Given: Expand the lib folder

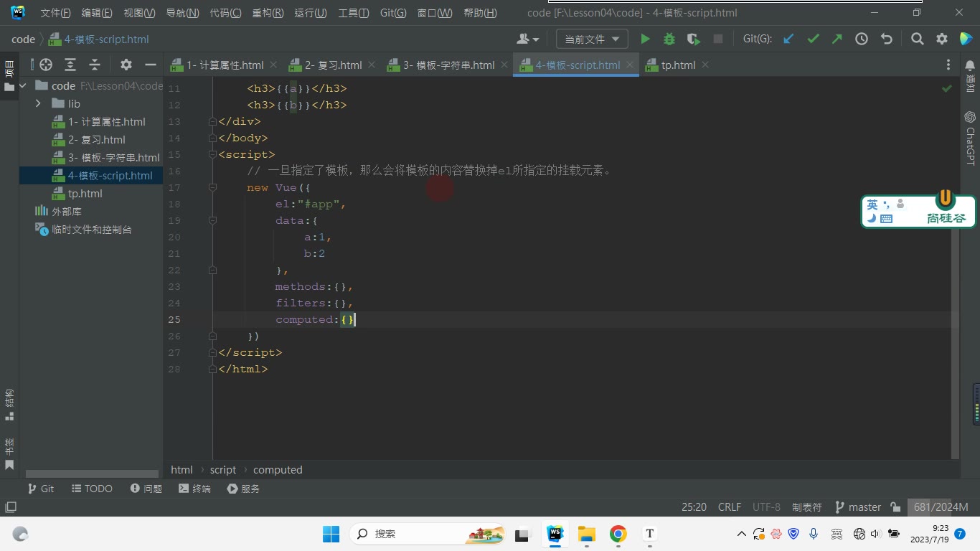Looking at the screenshot, I should point(38,104).
